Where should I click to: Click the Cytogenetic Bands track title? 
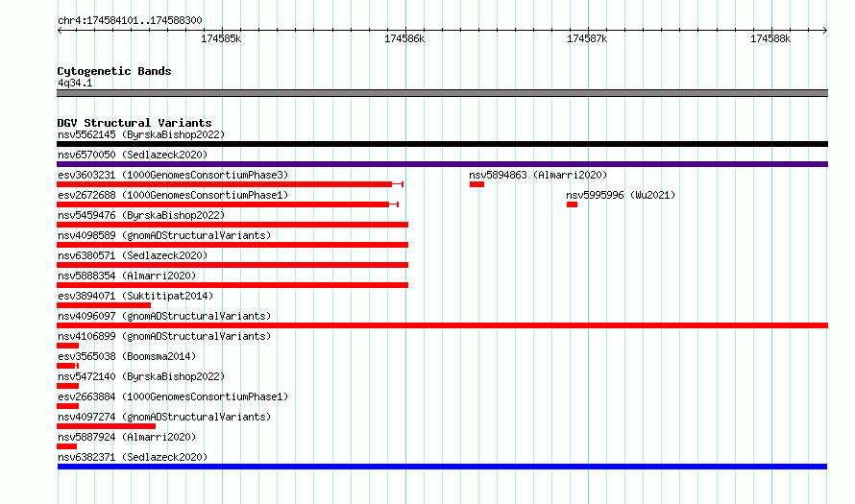114,71
